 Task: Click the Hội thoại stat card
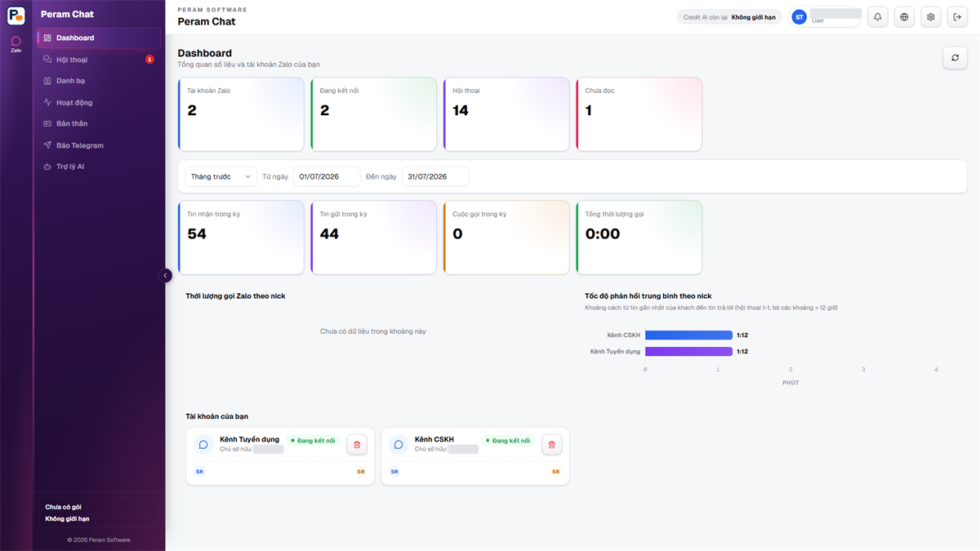pos(506,114)
